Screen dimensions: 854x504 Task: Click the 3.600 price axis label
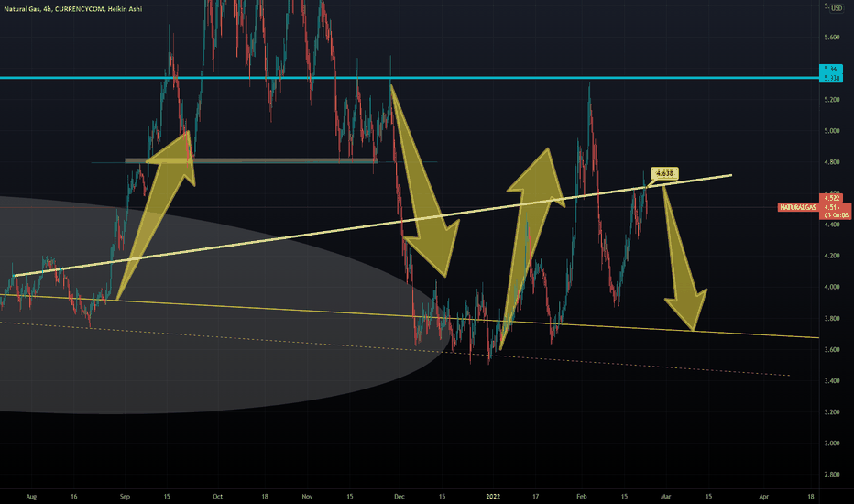click(x=832, y=350)
